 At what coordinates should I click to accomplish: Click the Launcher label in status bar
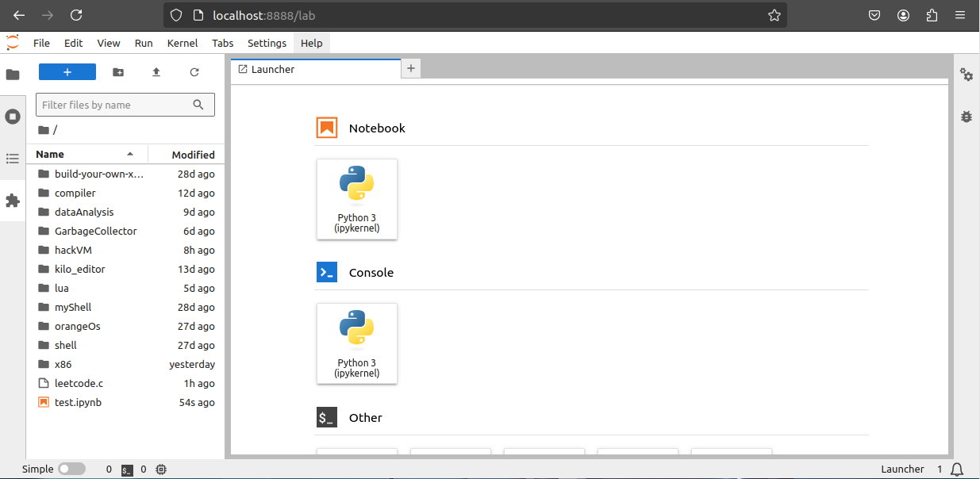(x=902, y=469)
